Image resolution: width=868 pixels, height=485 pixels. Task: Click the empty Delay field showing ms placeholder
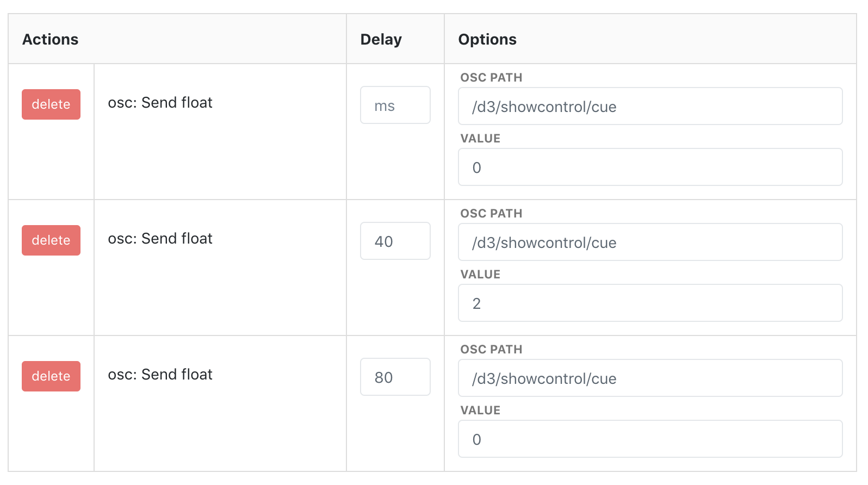pos(395,105)
